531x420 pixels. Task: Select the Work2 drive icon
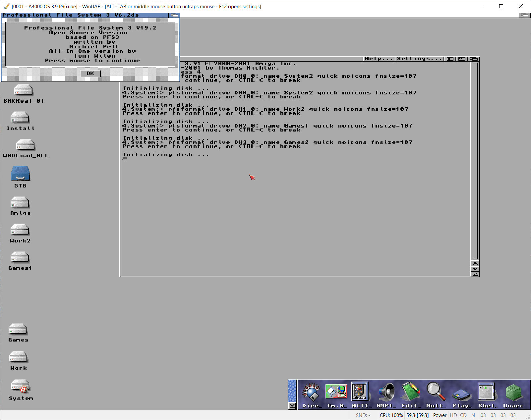(20, 230)
